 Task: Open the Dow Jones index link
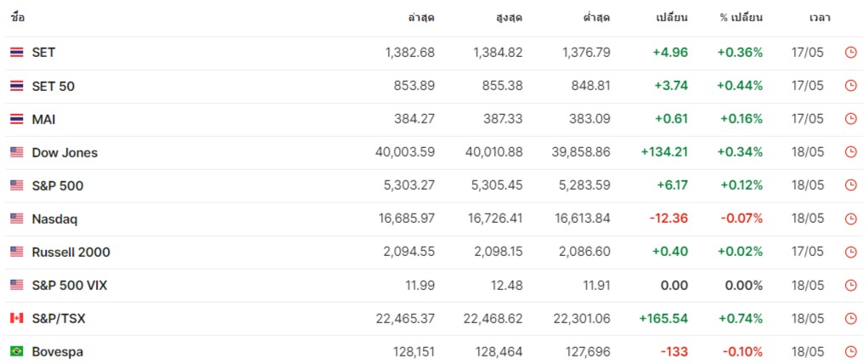pyautogui.click(x=65, y=152)
